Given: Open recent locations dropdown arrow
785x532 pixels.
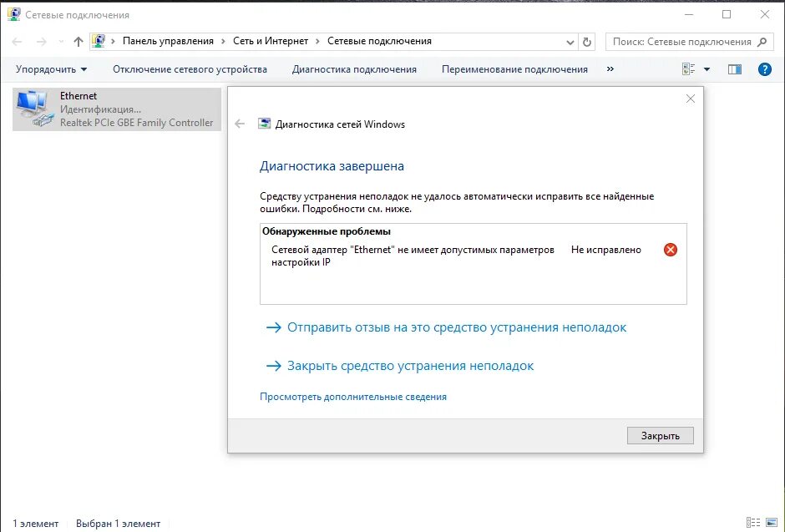Looking at the screenshot, I should pos(61,42).
